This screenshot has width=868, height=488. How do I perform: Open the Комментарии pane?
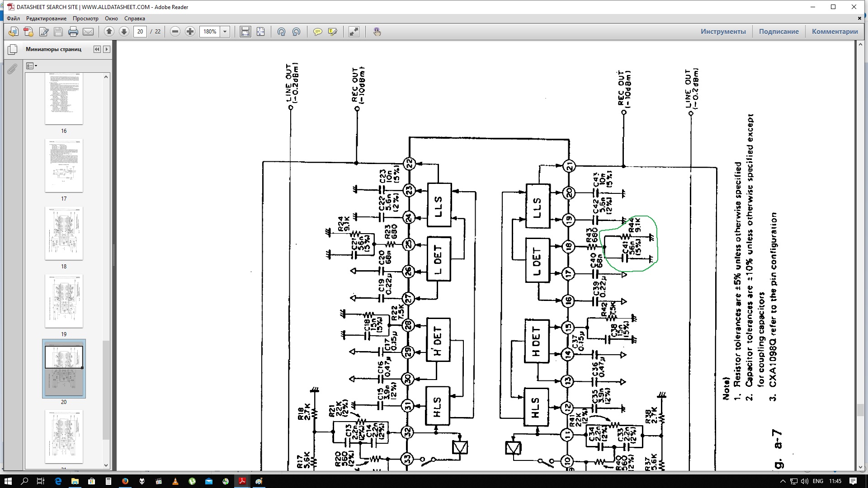pyautogui.click(x=835, y=32)
